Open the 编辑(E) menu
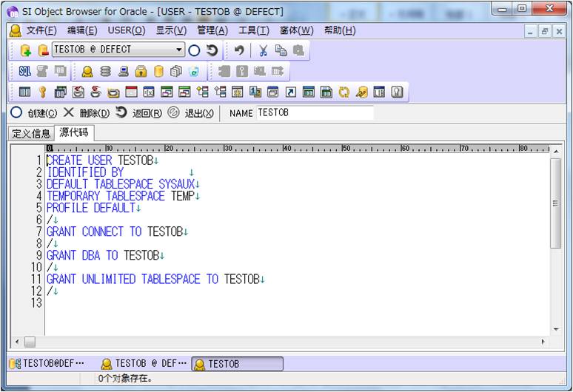 [82, 30]
